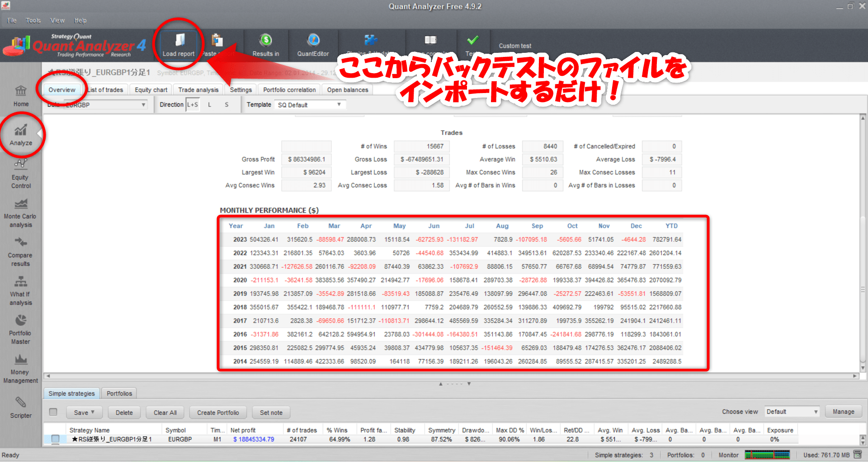Image resolution: width=868 pixels, height=462 pixels.
Task: Switch to the Portfolios tab
Action: pos(118,393)
